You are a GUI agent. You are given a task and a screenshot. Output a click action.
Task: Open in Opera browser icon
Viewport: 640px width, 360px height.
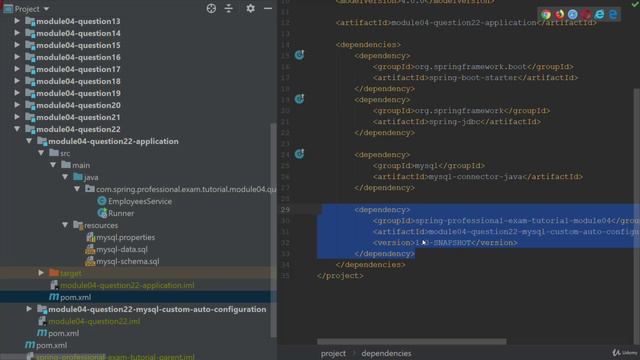[586, 14]
